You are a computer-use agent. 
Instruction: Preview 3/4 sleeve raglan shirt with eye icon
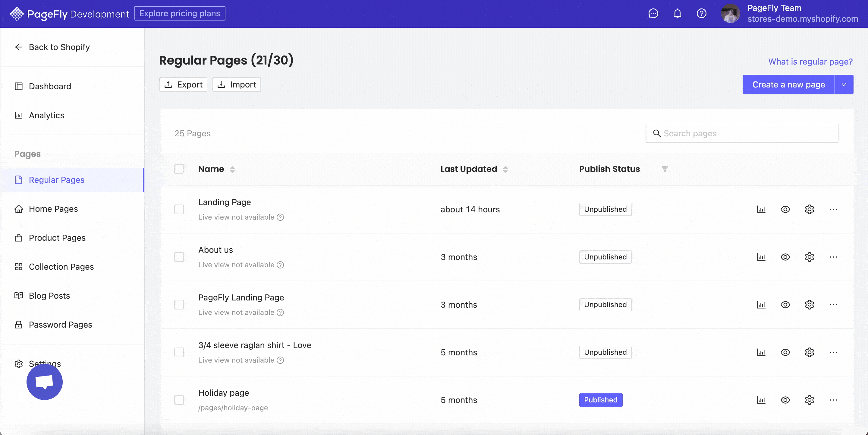(x=785, y=352)
